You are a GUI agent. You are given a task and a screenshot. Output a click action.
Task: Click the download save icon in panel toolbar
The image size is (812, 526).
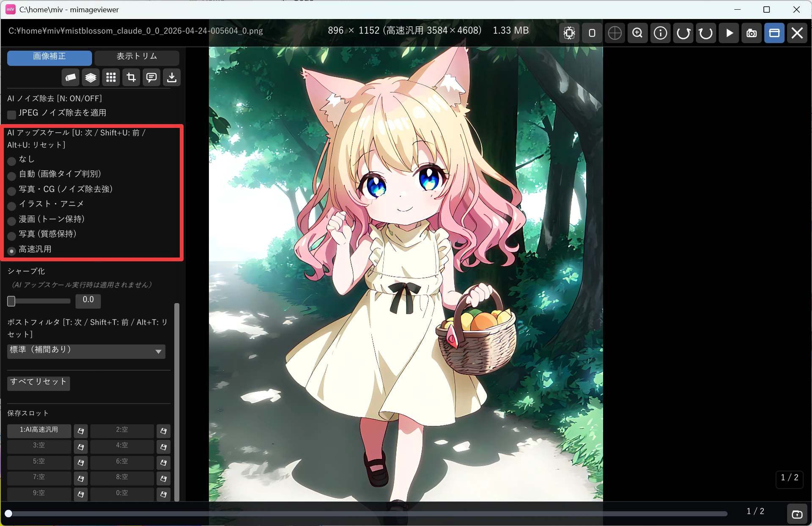pos(172,77)
